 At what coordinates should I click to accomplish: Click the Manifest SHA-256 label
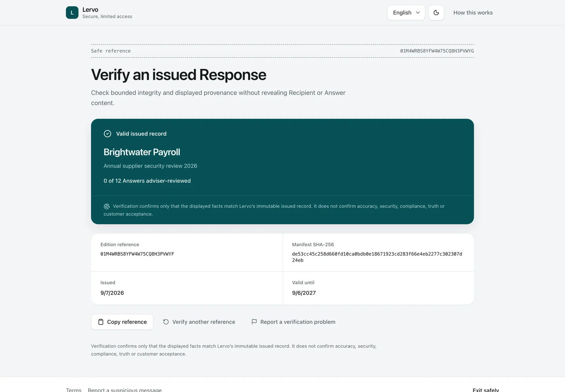point(313,245)
